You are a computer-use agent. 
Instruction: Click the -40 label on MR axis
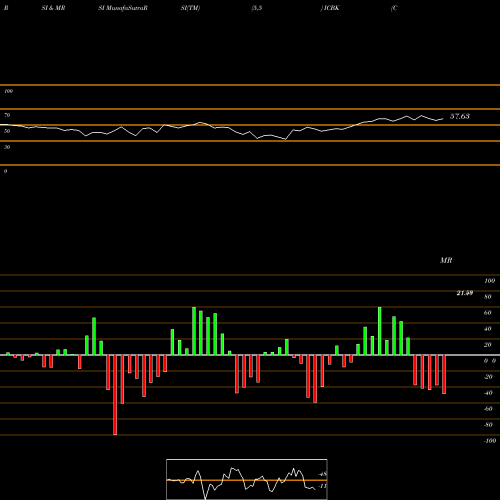tap(488, 393)
